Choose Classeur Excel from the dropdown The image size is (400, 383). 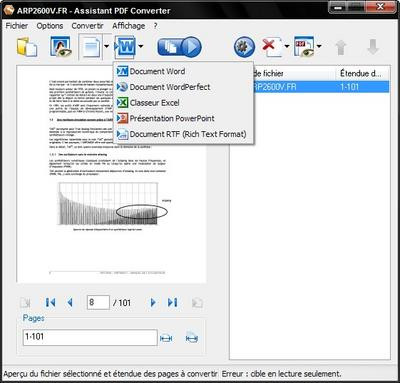tap(183, 103)
